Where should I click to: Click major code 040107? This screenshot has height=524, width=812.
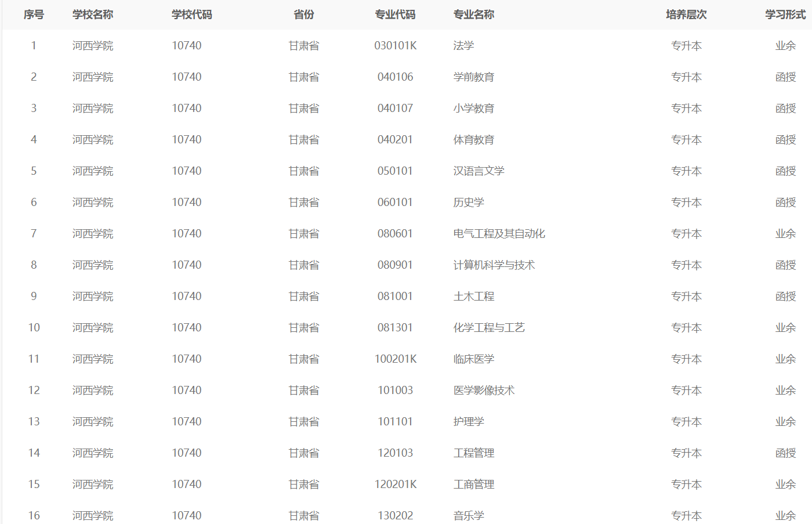(x=396, y=109)
